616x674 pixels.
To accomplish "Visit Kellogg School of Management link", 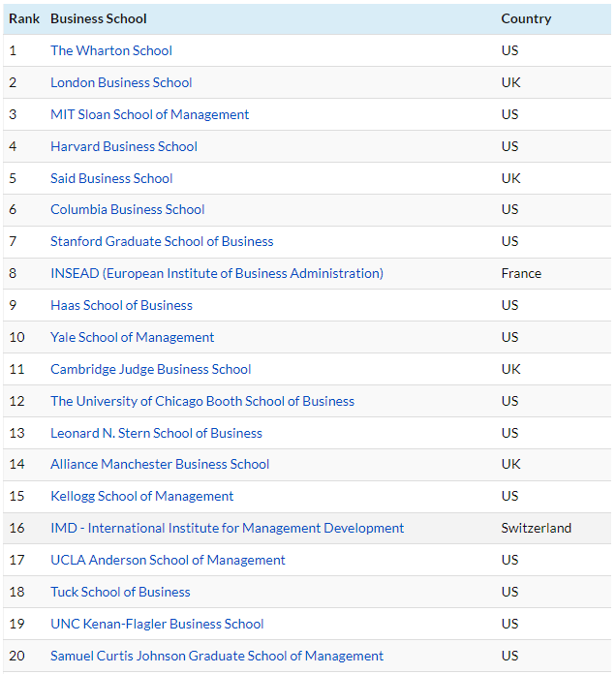I will [x=141, y=496].
